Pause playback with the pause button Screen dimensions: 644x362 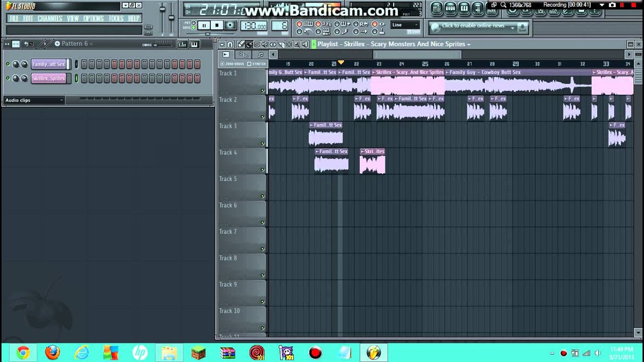pyautogui.click(x=204, y=25)
